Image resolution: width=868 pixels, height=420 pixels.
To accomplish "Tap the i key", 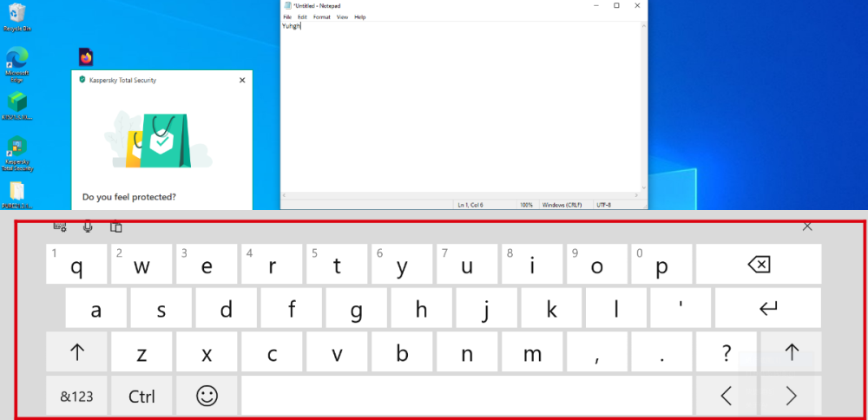I will (x=532, y=265).
